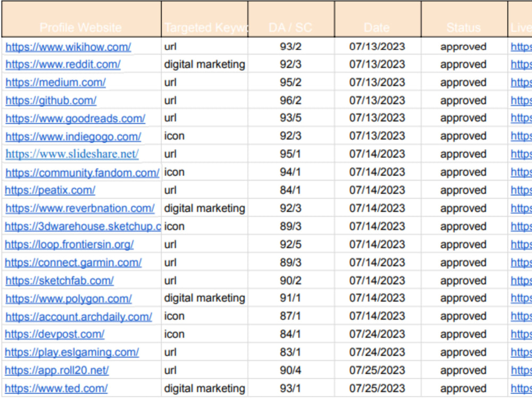The height and width of the screenshot is (399, 532).
Task: Select the 93/5 cell for goodreads
Action: (290, 118)
